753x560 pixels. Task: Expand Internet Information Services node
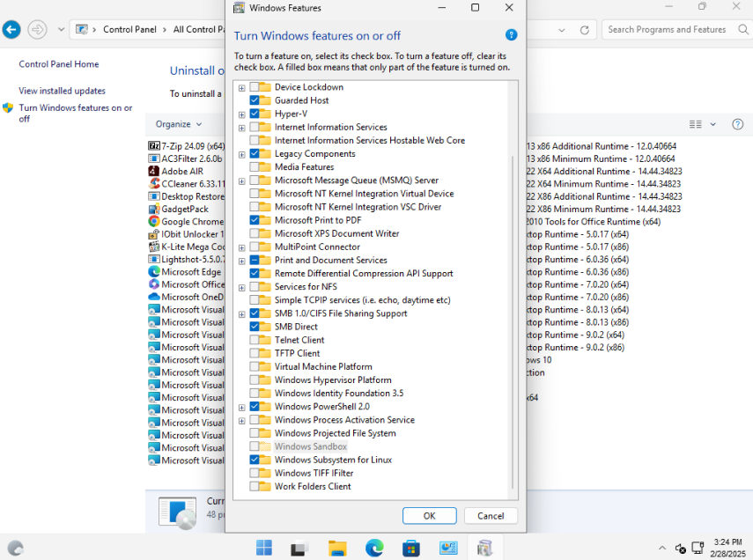pyautogui.click(x=241, y=128)
